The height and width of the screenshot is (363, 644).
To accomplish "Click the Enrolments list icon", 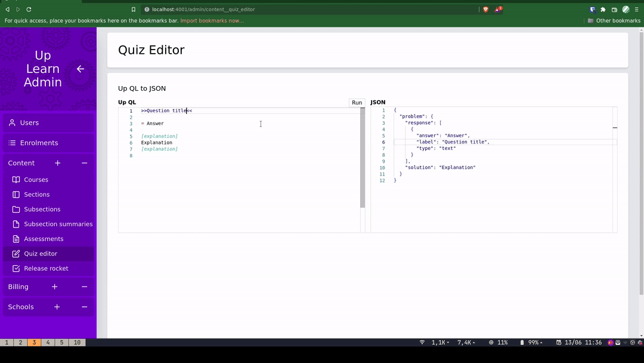I will point(12,143).
